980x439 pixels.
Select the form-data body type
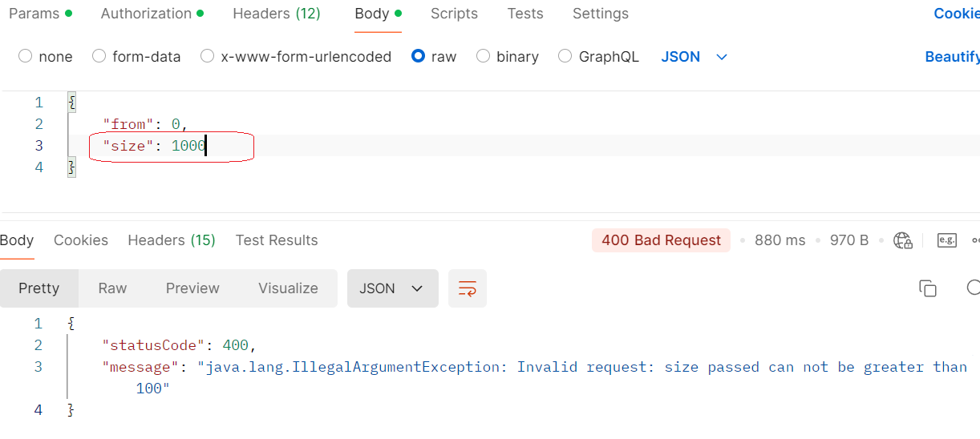click(x=136, y=57)
